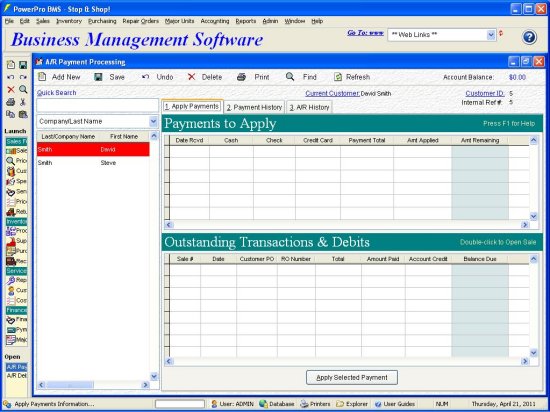The height and width of the screenshot is (412, 550).
Task: Launch the Major units shortcut in the Launch panel
Action: click(17, 340)
